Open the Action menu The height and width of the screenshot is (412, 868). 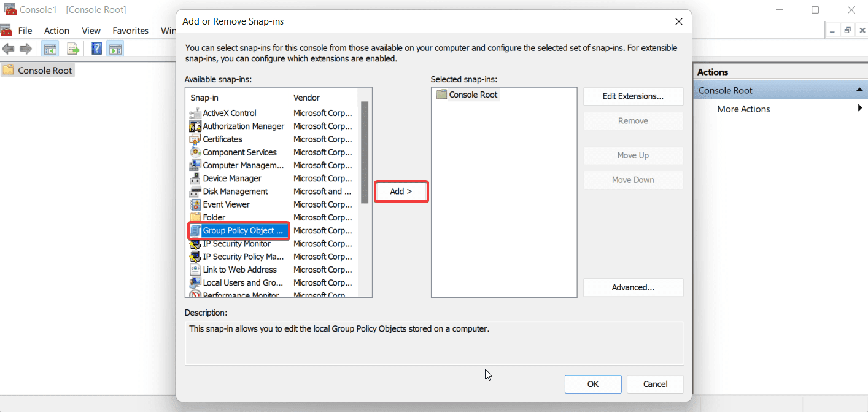coord(56,30)
